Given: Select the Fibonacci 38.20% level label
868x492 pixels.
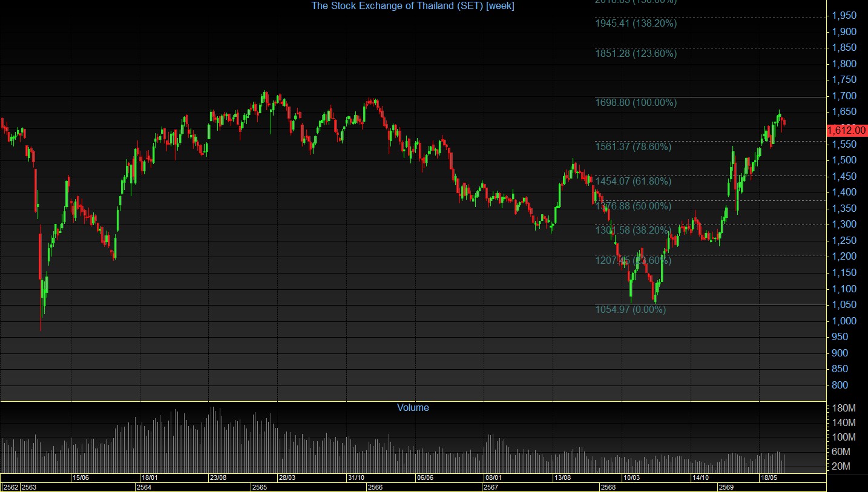Looking at the screenshot, I should tap(633, 231).
